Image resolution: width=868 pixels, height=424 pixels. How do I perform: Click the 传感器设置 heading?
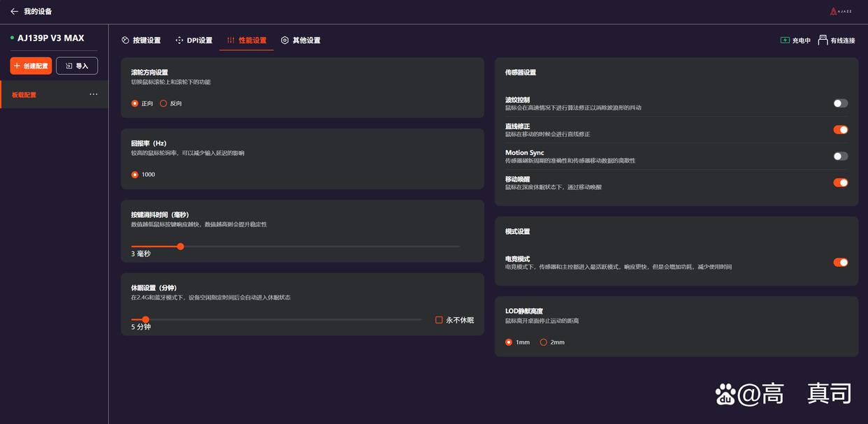click(521, 73)
